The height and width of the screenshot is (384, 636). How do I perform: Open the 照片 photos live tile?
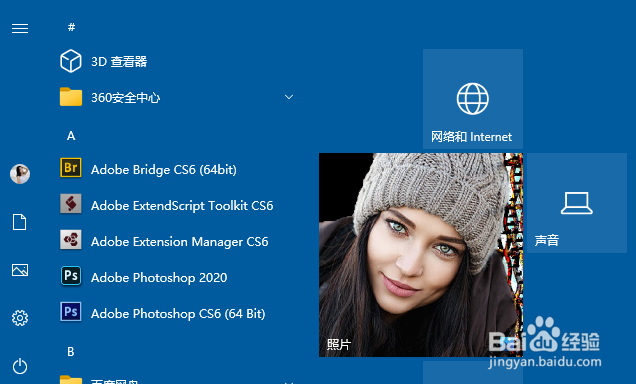421,255
